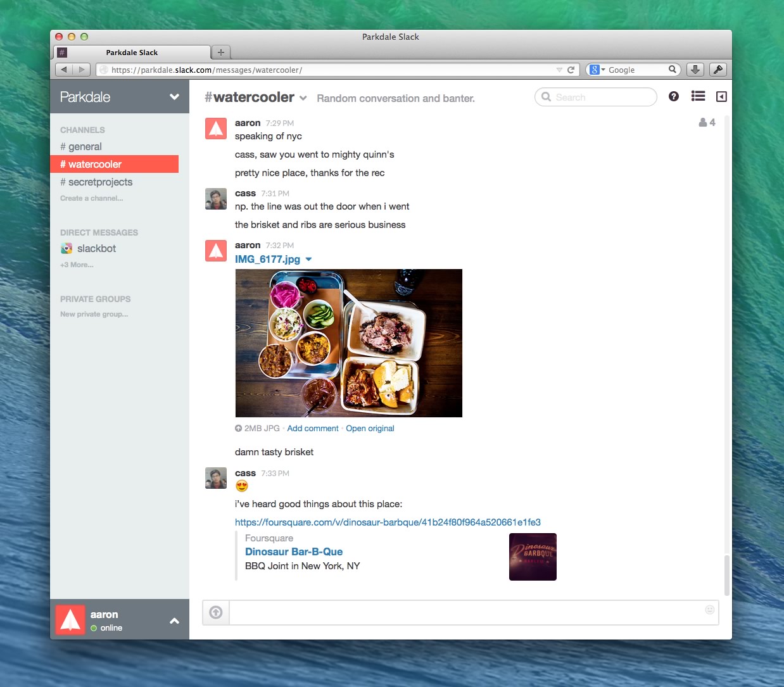This screenshot has width=784, height=687.
Task: Click the browser back arrow button
Action: tap(64, 70)
